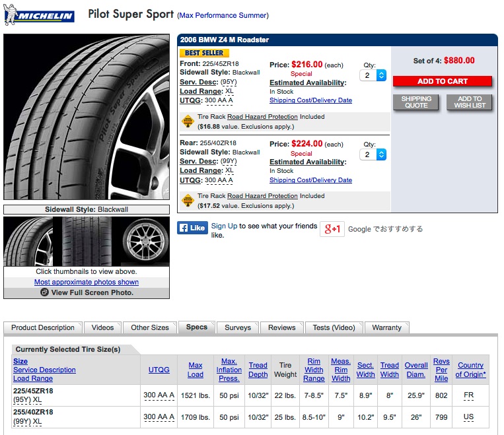The width and height of the screenshot is (504, 435).
Task: Click the Facebook Like button
Action: tap(192, 228)
